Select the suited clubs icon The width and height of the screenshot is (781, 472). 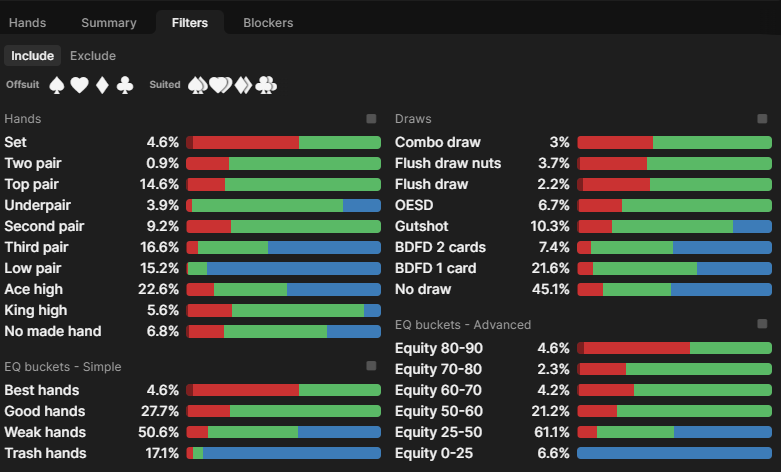pos(265,86)
